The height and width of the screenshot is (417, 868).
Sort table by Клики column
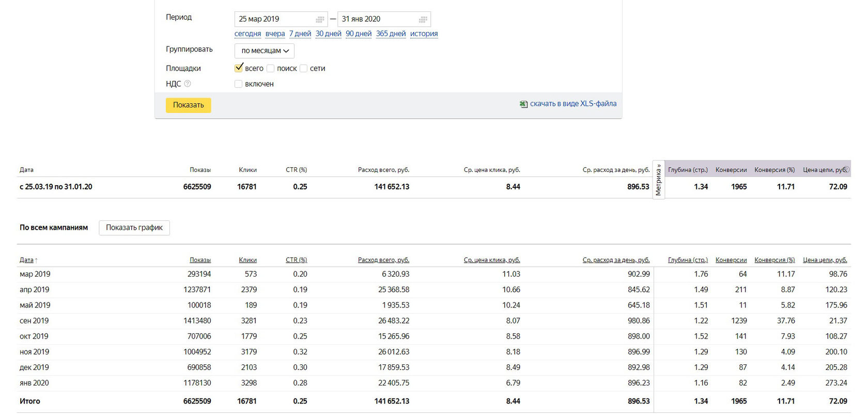(247, 260)
